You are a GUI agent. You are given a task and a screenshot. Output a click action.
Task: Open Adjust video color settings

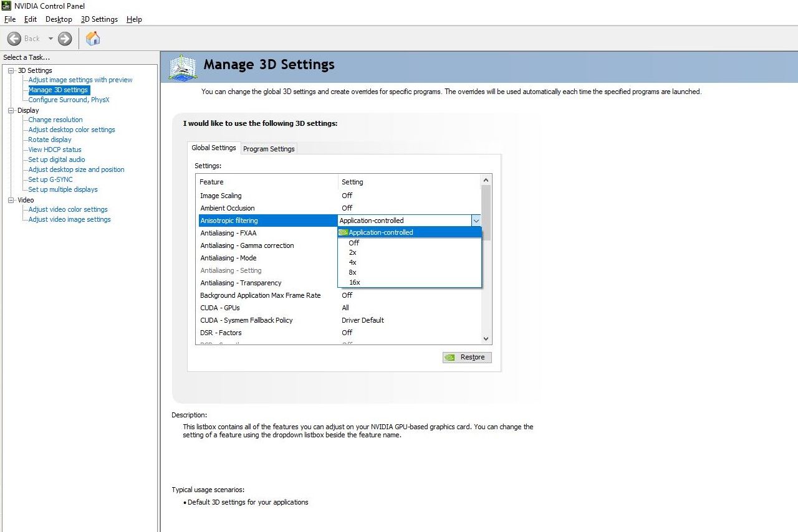tap(68, 209)
